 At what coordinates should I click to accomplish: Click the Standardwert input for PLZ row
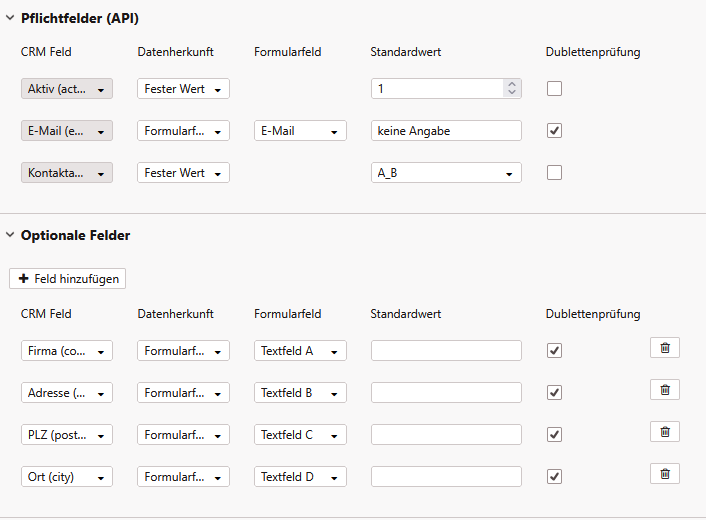[x=446, y=435]
